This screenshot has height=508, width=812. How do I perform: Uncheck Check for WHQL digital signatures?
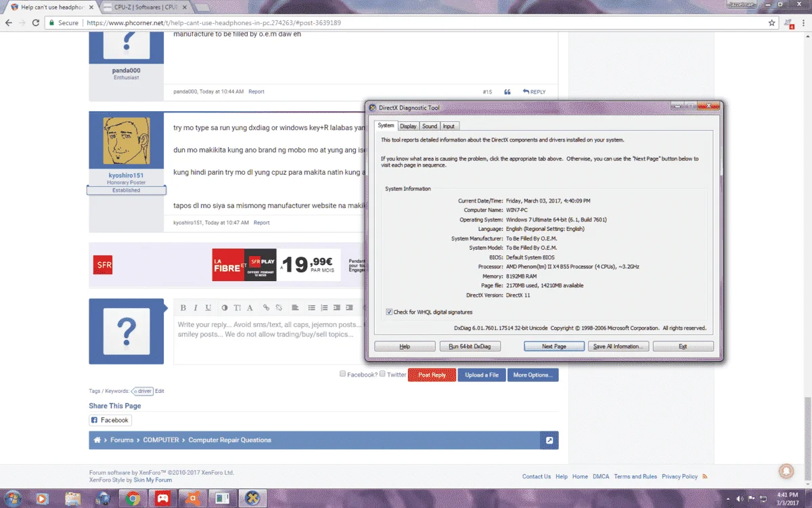389,312
